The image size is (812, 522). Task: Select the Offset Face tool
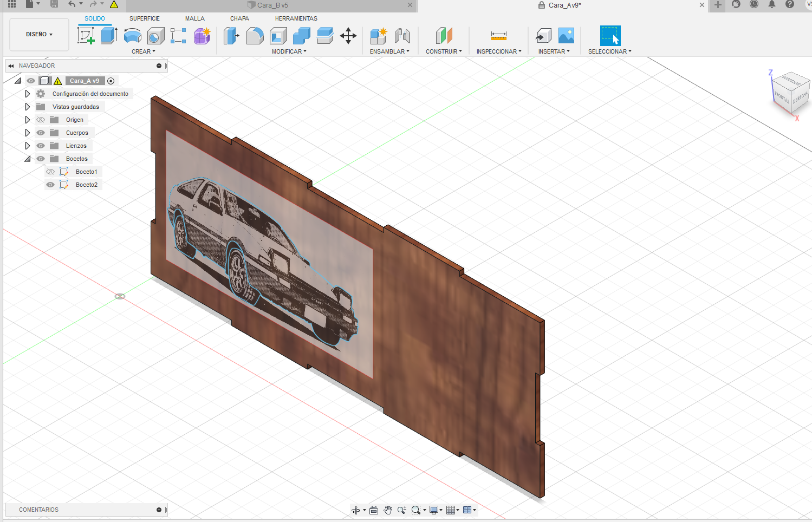tap(324, 36)
